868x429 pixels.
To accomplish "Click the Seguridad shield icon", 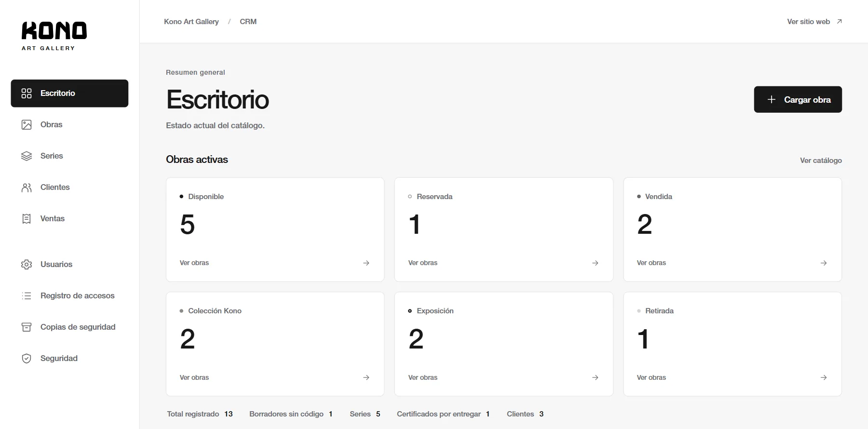I will (27, 359).
